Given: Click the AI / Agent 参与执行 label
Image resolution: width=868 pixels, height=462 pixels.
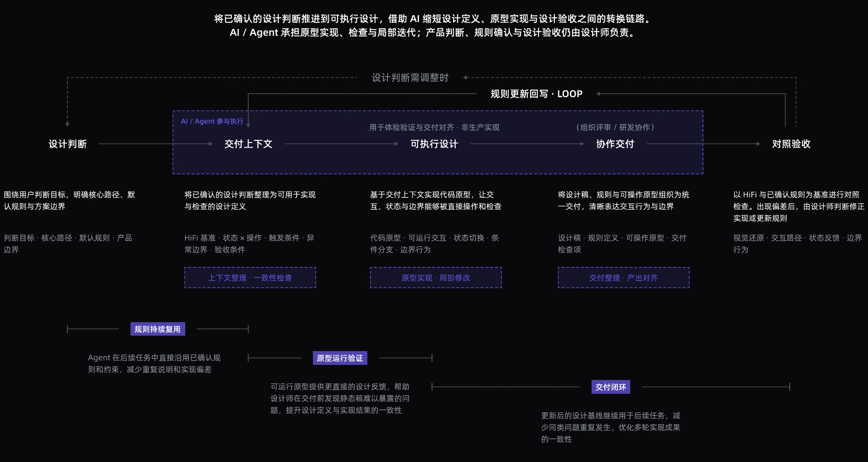Looking at the screenshot, I should pyautogui.click(x=212, y=121).
